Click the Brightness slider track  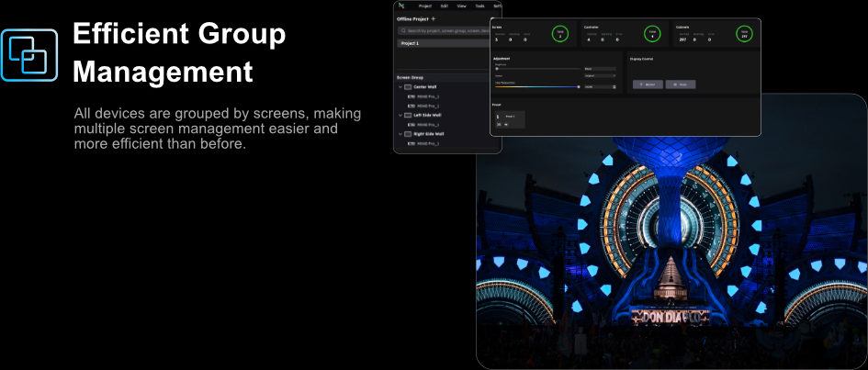pos(537,68)
